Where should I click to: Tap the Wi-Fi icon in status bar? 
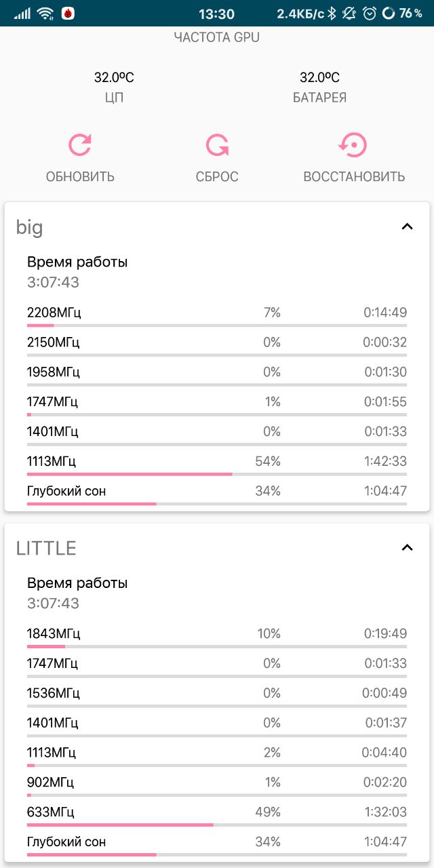[x=45, y=14]
